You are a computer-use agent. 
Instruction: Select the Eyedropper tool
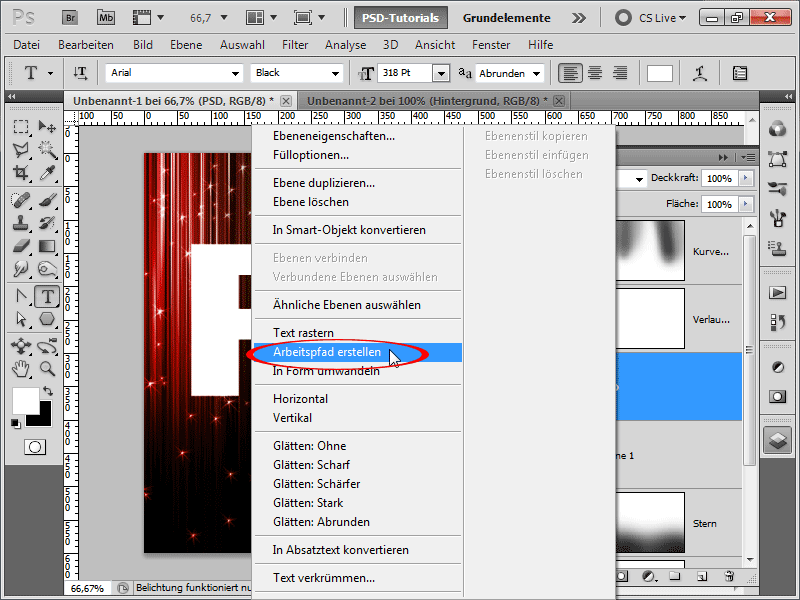(47, 173)
